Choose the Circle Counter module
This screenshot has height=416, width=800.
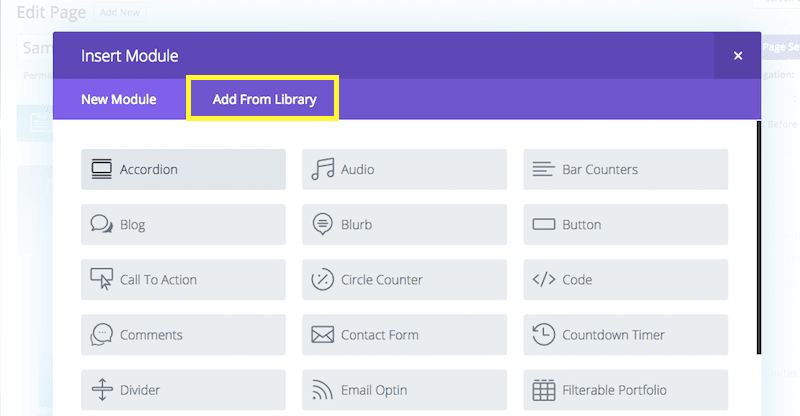[405, 280]
